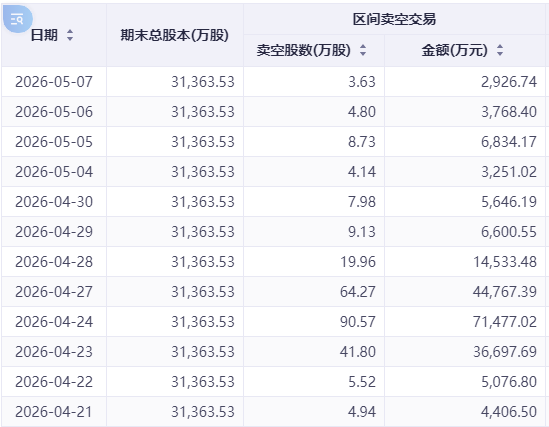Click amount value 71,477.02

(x=505, y=322)
